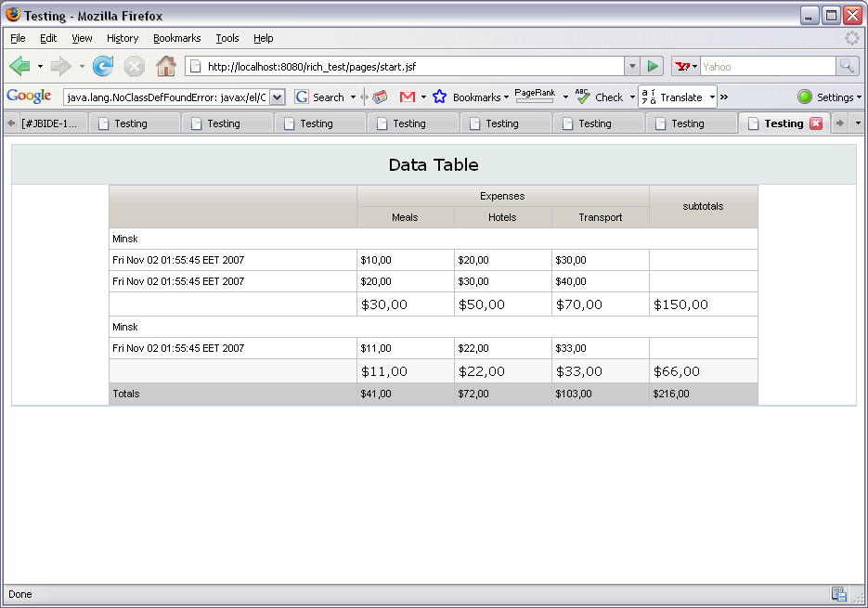Click the subtotals column header
The image size is (868, 608).
tap(703, 207)
